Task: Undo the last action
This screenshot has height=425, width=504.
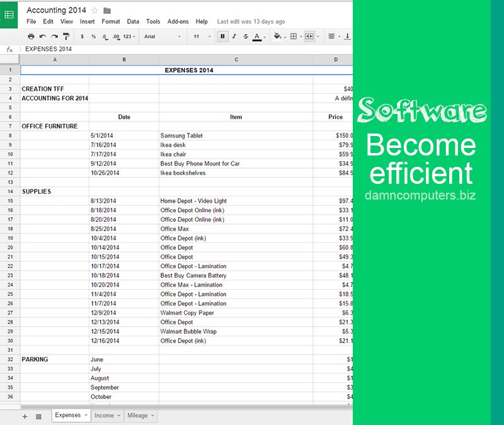Action: (x=43, y=37)
